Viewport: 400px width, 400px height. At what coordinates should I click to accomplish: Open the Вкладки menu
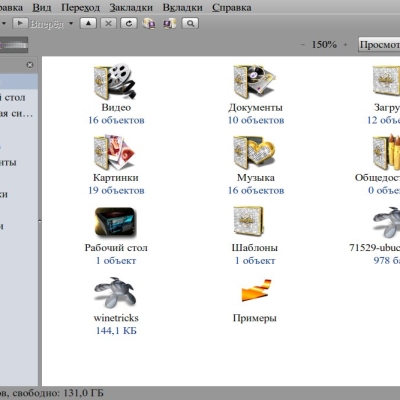click(x=182, y=7)
